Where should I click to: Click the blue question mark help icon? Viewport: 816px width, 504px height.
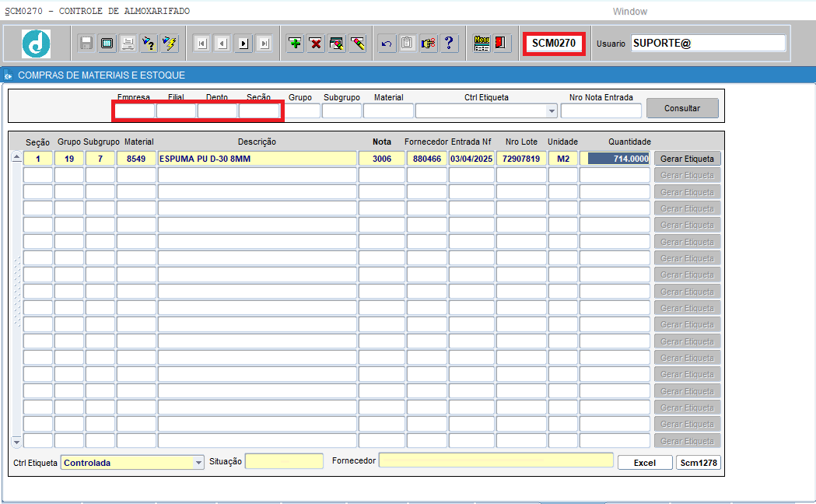[x=449, y=44]
